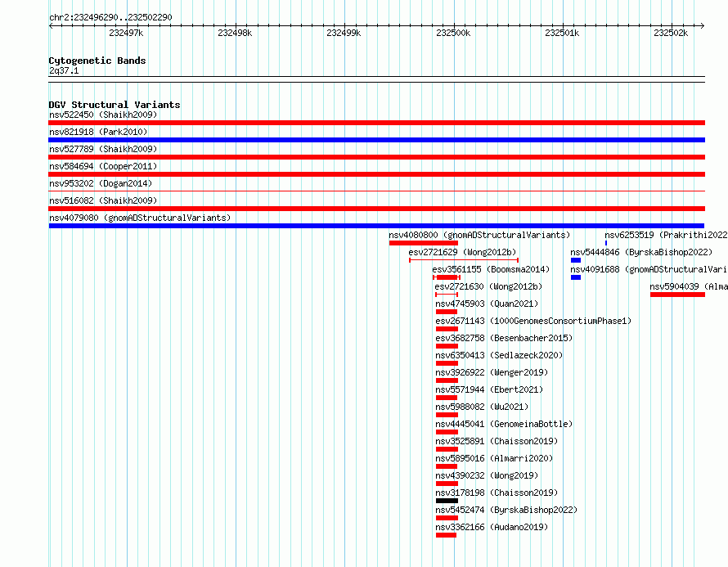This screenshot has width=728, height=567.
Task: Click the 232500k ruler tick label
Action: tap(453, 33)
